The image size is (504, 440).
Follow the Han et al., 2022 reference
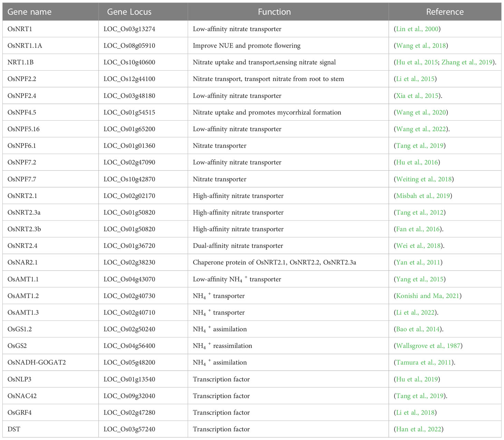(419, 429)
